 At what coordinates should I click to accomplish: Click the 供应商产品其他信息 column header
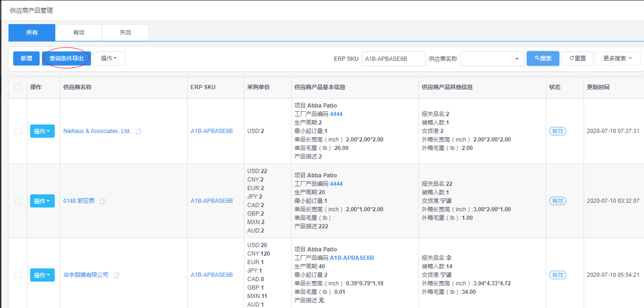click(x=447, y=87)
